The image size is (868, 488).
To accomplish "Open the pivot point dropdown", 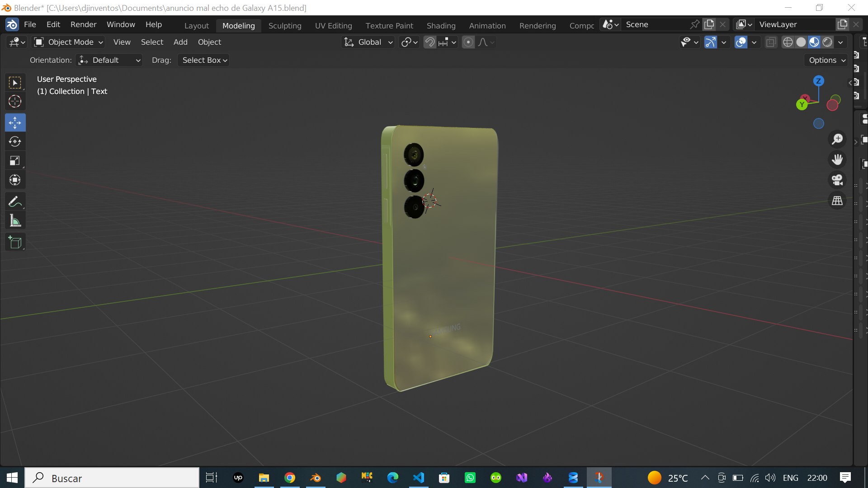I will 409,42.
